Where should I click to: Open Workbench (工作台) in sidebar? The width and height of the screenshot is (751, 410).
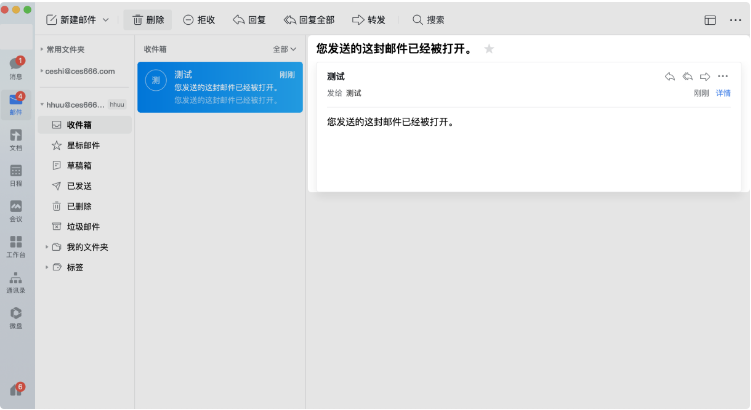click(15, 246)
